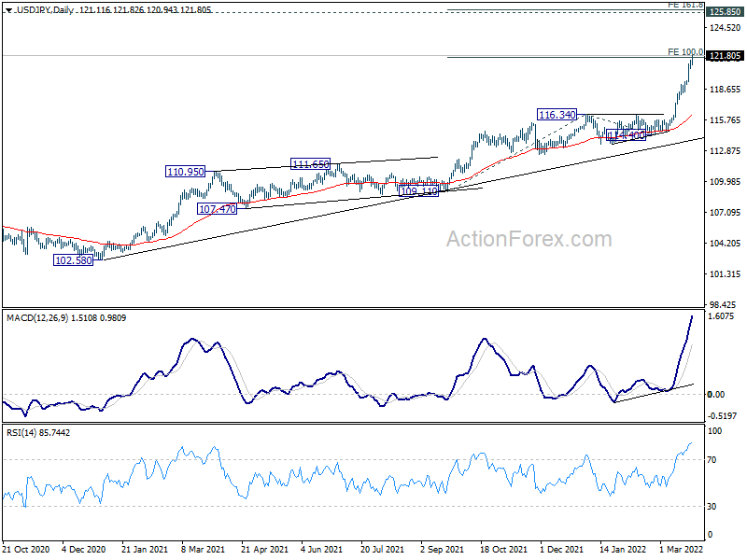Viewport: 747px width, 560px height.
Task: Click 109.985 on the price axis
Action: pos(726,182)
